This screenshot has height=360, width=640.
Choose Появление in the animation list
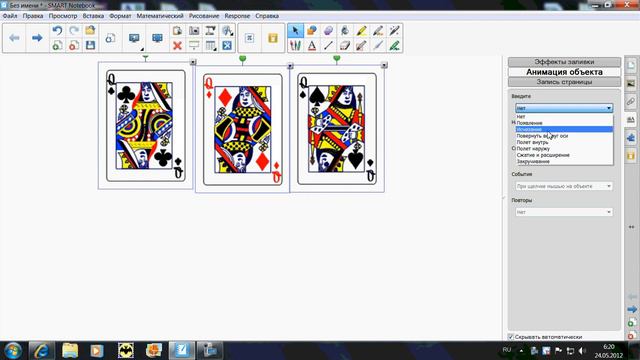click(564, 123)
